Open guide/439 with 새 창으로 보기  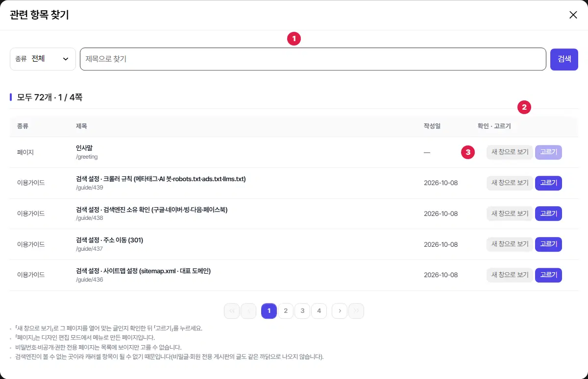click(x=510, y=183)
